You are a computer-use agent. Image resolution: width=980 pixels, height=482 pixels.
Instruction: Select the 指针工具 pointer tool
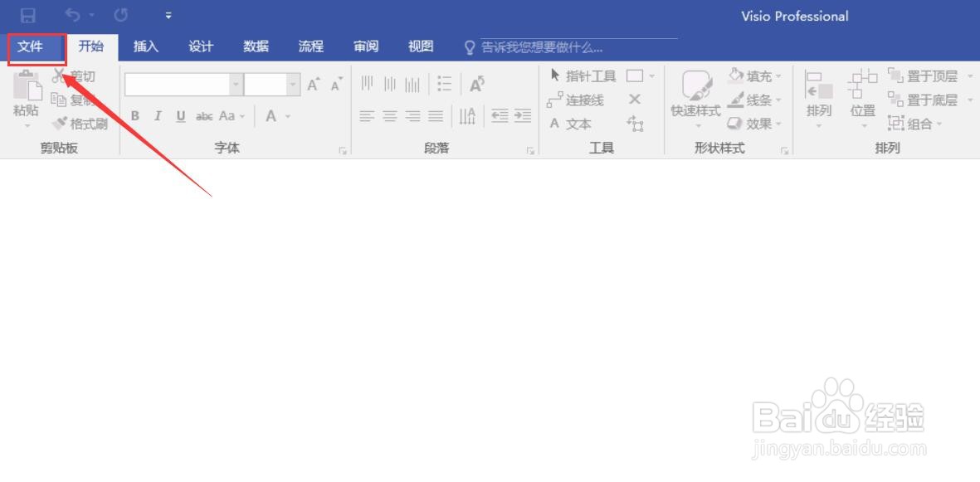tap(583, 76)
